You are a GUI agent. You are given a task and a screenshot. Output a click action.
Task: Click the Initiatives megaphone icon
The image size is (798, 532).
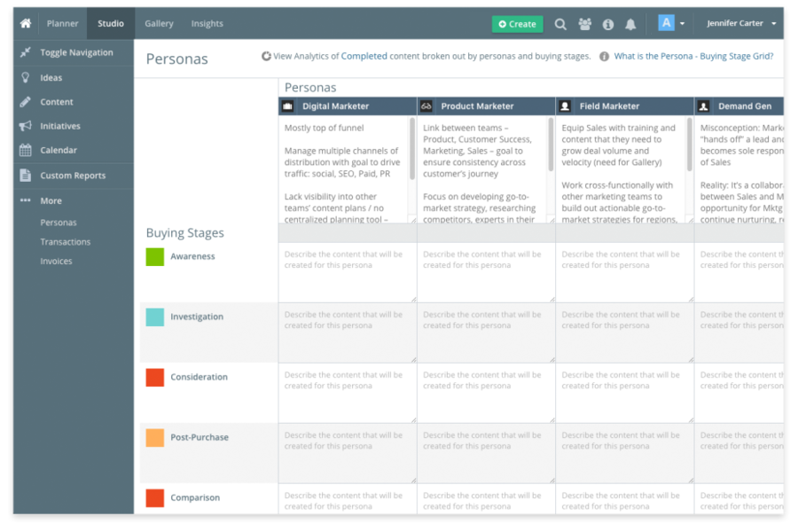[x=26, y=126]
